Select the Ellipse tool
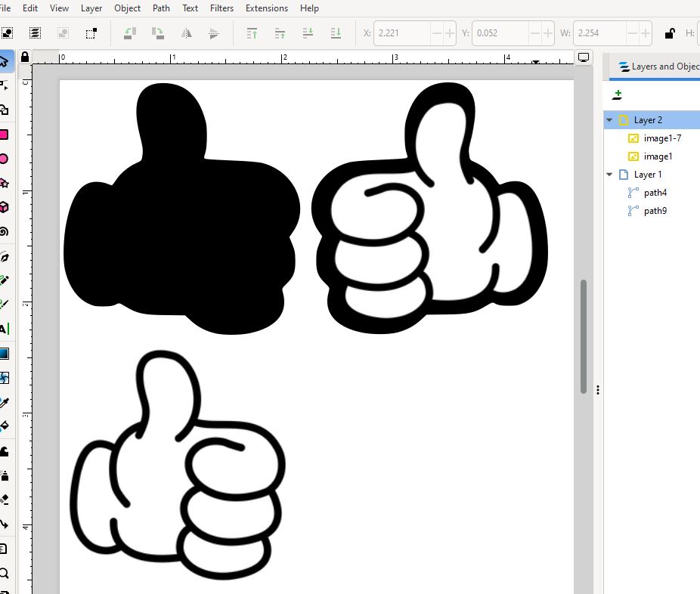 (x=4, y=159)
